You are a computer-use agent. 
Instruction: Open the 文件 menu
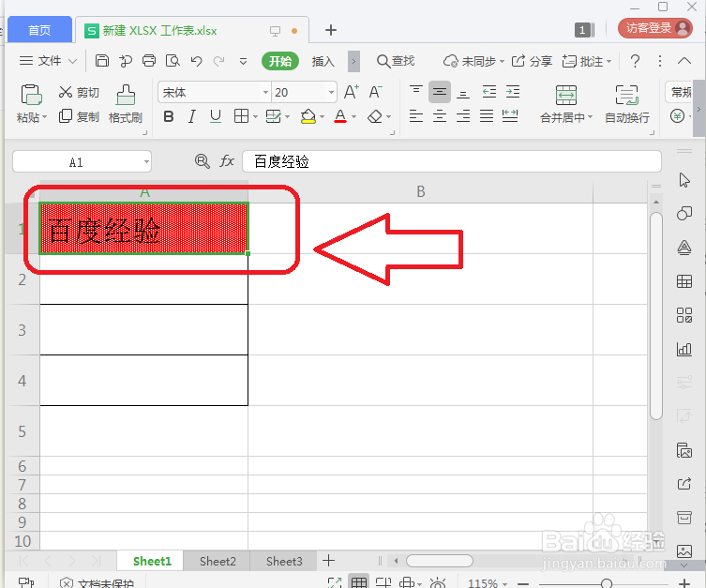[x=48, y=61]
